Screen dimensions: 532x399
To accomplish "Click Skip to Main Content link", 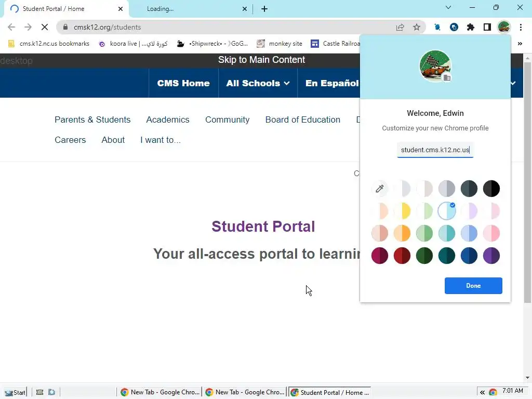I will pos(262,60).
